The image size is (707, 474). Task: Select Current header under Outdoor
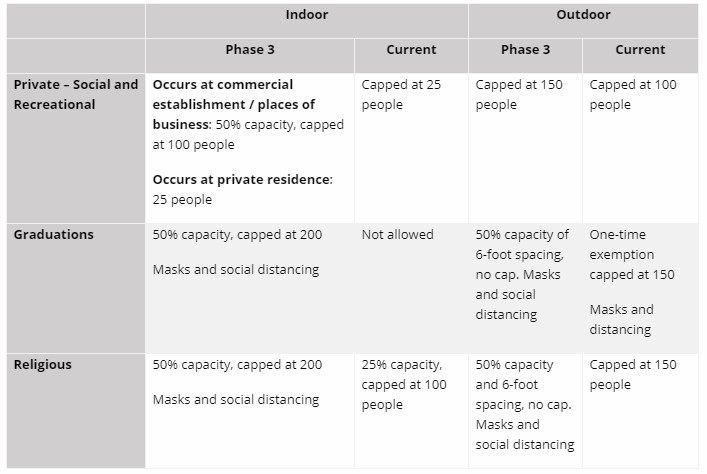point(640,50)
